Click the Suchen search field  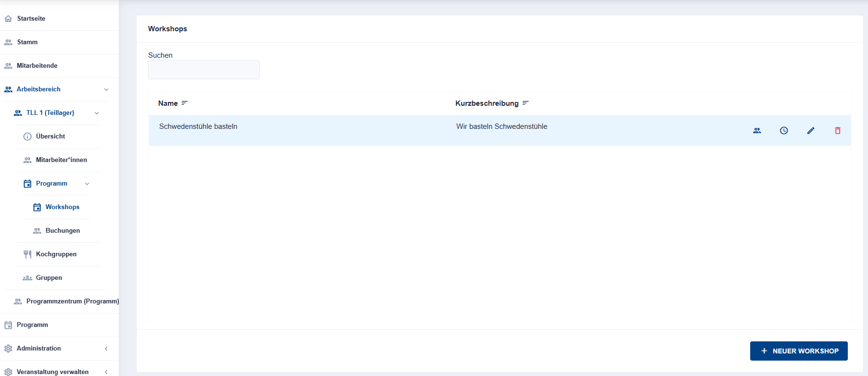204,70
